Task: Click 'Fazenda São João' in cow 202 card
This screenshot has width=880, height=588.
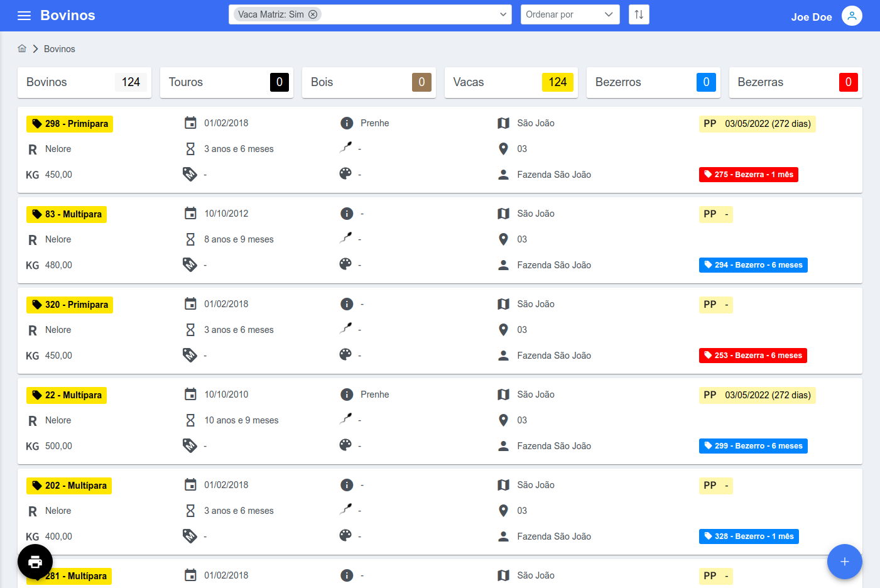Action: click(554, 536)
